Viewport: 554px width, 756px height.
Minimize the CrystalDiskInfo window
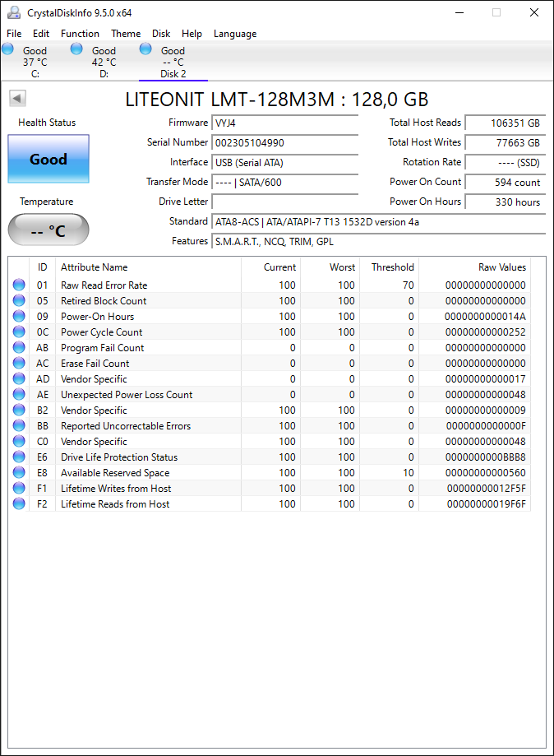tap(459, 12)
